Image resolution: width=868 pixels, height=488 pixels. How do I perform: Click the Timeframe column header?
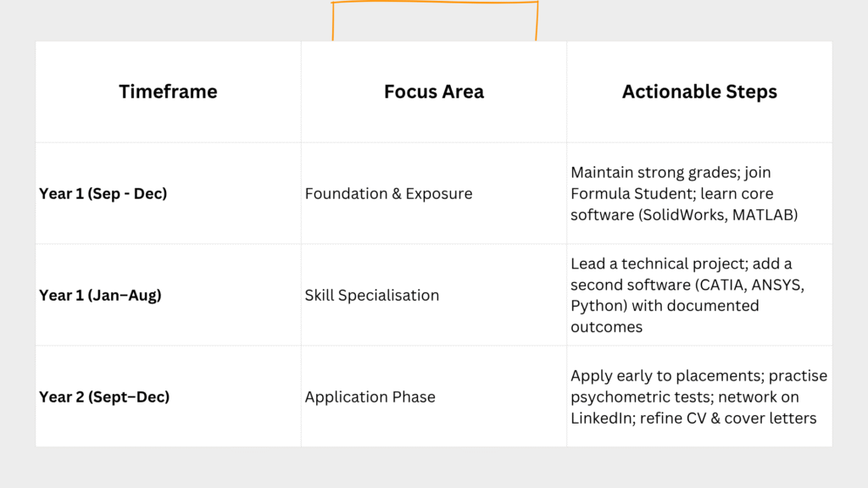[168, 91]
